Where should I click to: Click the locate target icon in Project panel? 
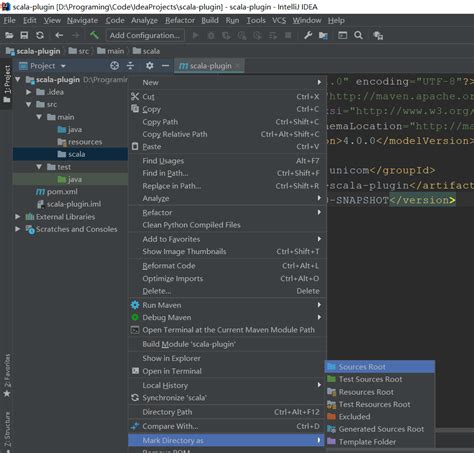pyautogui.click(x=114, y=66)
